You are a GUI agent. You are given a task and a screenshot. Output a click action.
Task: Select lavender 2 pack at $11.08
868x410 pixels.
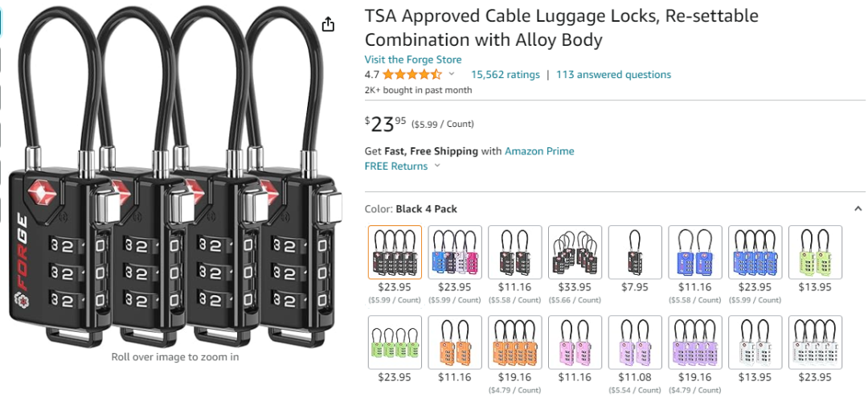coord(635,342)
